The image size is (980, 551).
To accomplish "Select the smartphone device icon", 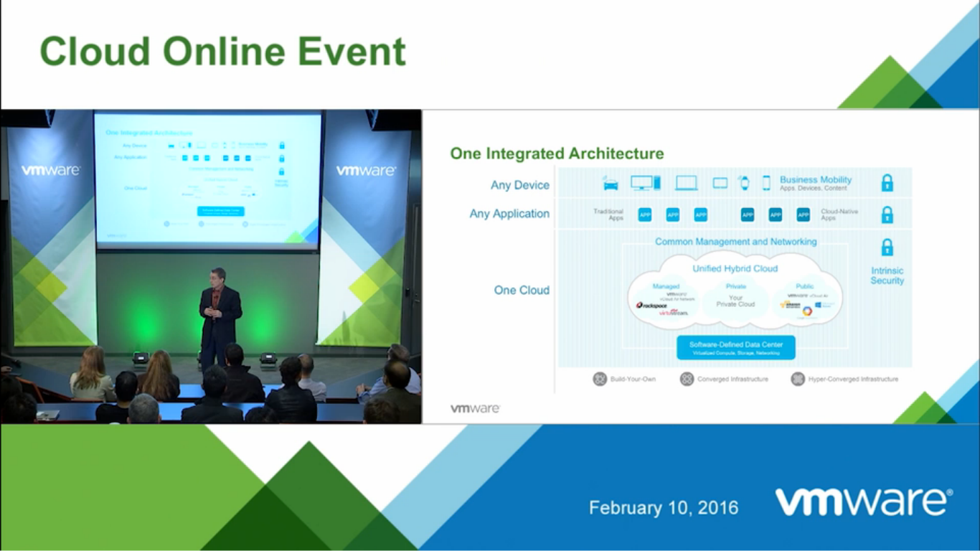I will (766, 183).
